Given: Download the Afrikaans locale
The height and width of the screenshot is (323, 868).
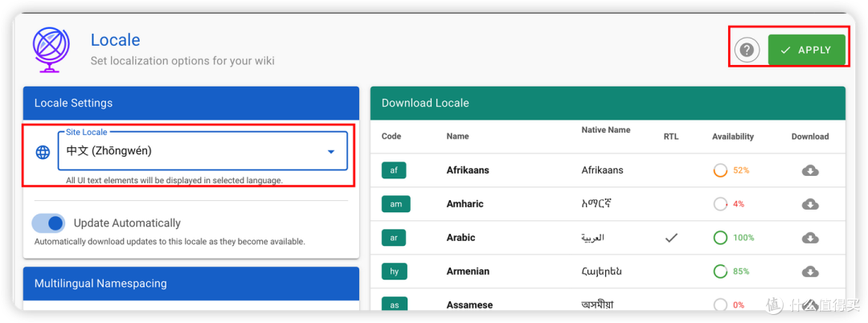Looking at the screenshot, I should (810, 171).
